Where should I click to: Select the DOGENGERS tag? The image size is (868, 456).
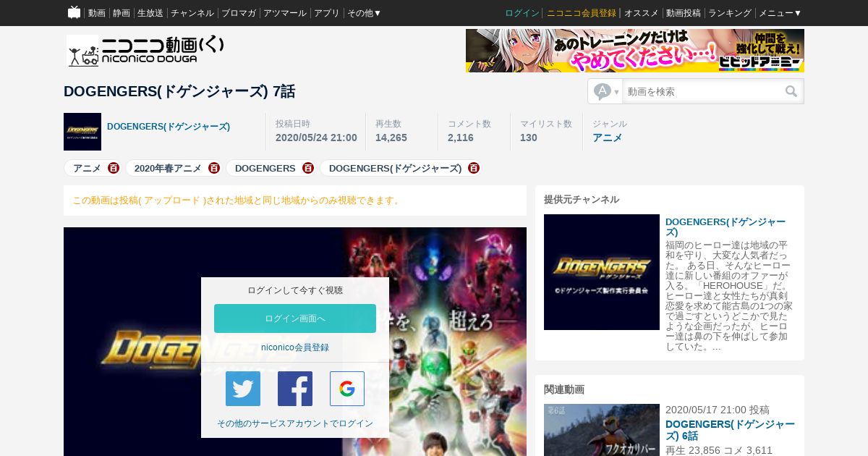pos(265,168)
